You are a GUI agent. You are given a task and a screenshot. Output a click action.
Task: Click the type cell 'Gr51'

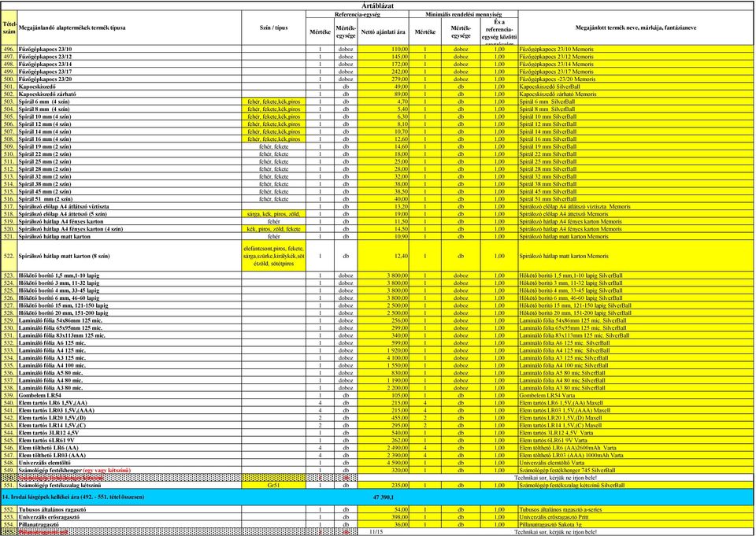pyautogui.click(x=273, y=486)
